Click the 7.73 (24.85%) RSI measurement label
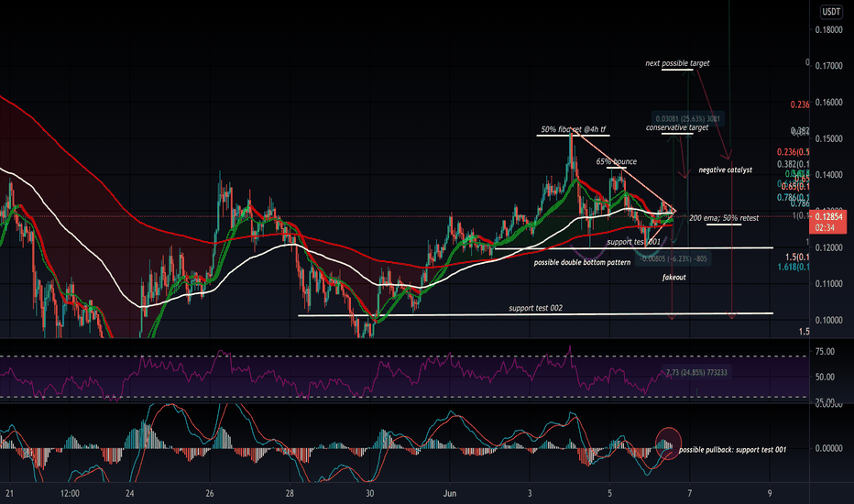The image size is (854, 504). pyautogui.click(x=696, y=372)
